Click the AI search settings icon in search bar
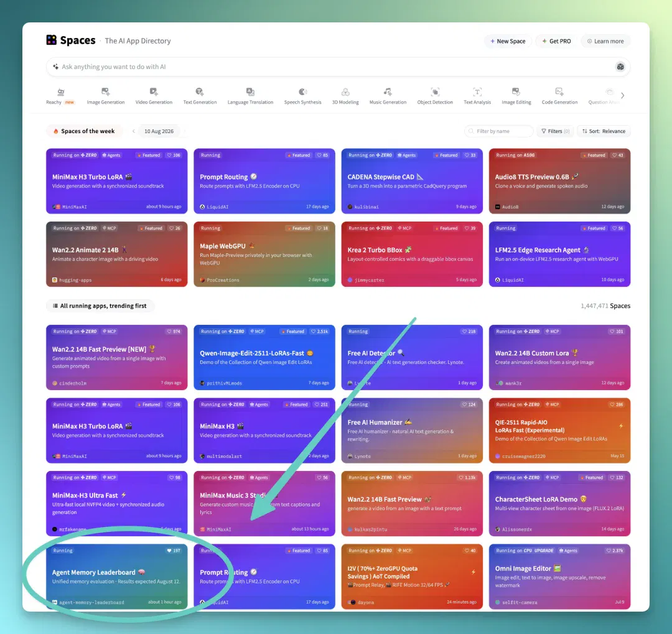This screenshot has height=634, width=672. click(620, 67)
